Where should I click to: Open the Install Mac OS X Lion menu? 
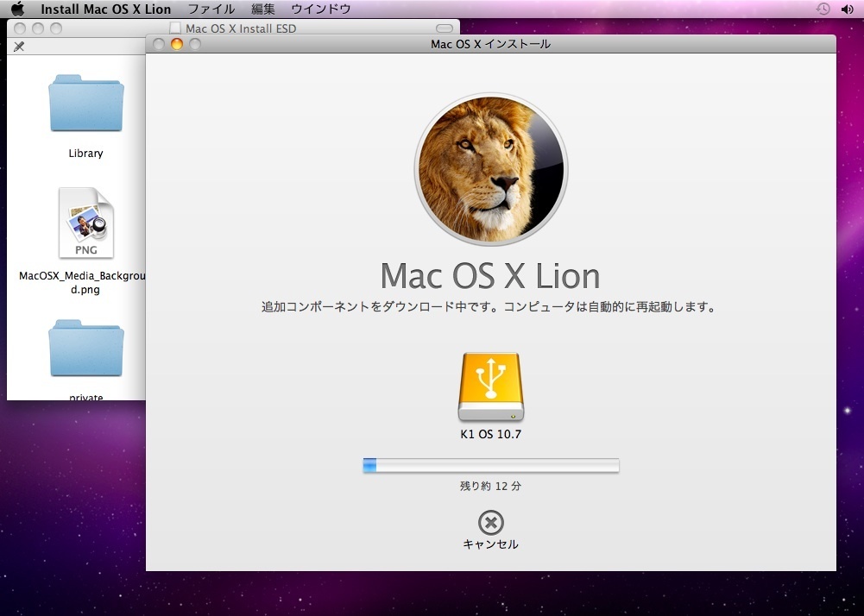pos(106,9)
